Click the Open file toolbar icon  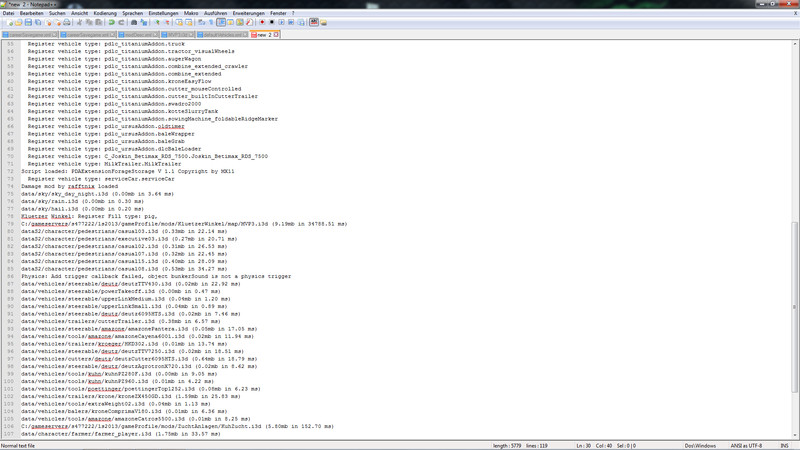pos(19,22)
